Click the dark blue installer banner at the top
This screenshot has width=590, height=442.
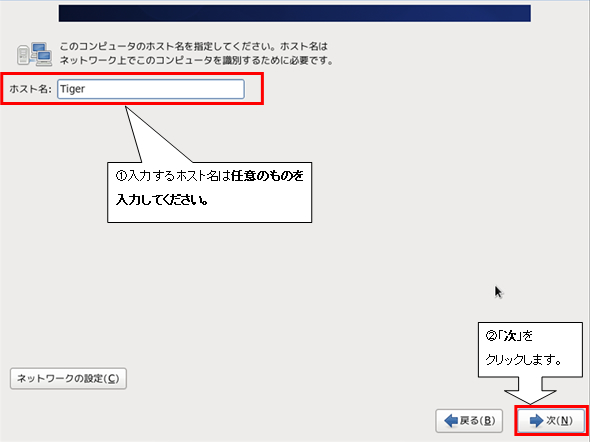point(295,13)
